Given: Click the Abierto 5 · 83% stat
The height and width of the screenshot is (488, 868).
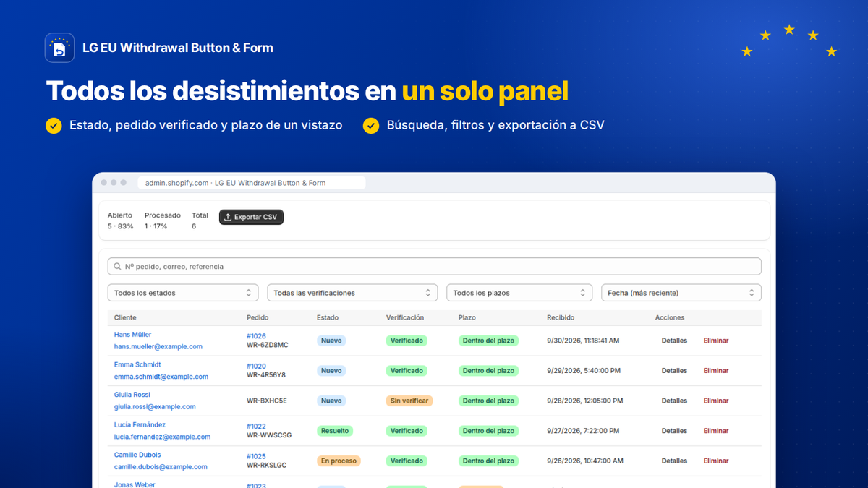Looking at the screenshot, I should [121, 221].
